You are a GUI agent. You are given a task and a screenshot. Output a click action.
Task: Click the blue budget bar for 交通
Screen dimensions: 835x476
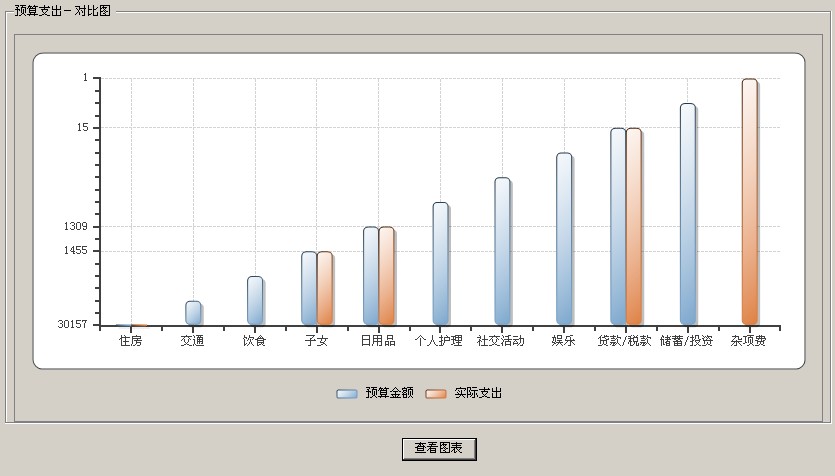193,313
